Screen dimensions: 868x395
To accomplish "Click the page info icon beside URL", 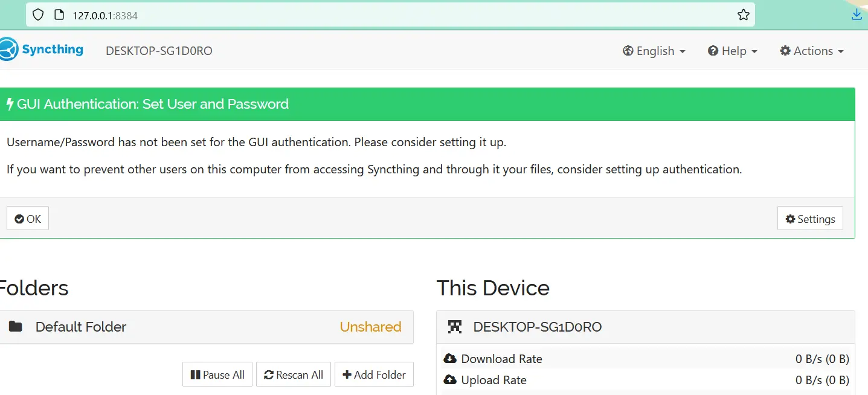I will click(x=59, y=15).
